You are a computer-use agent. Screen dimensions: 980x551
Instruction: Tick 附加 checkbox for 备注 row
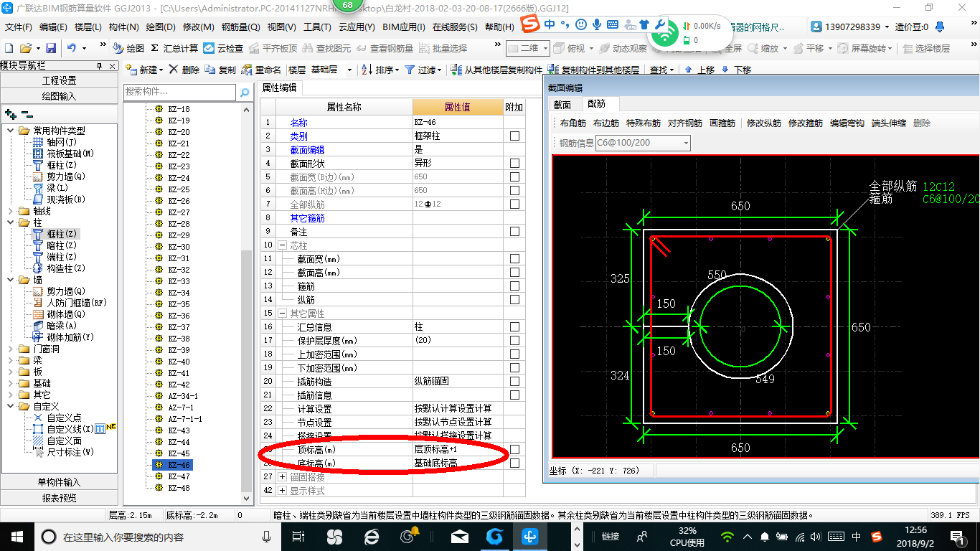click(514, 231)
